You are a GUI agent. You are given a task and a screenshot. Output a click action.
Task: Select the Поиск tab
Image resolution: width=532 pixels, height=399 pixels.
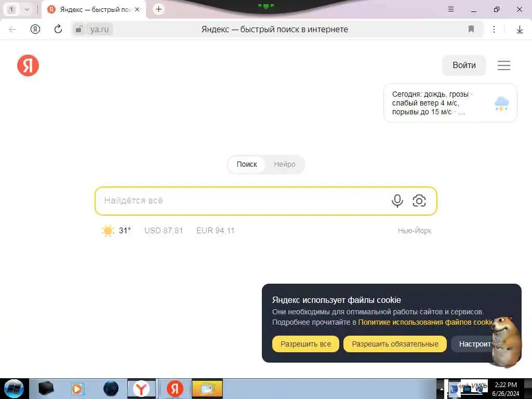[247, 164]
